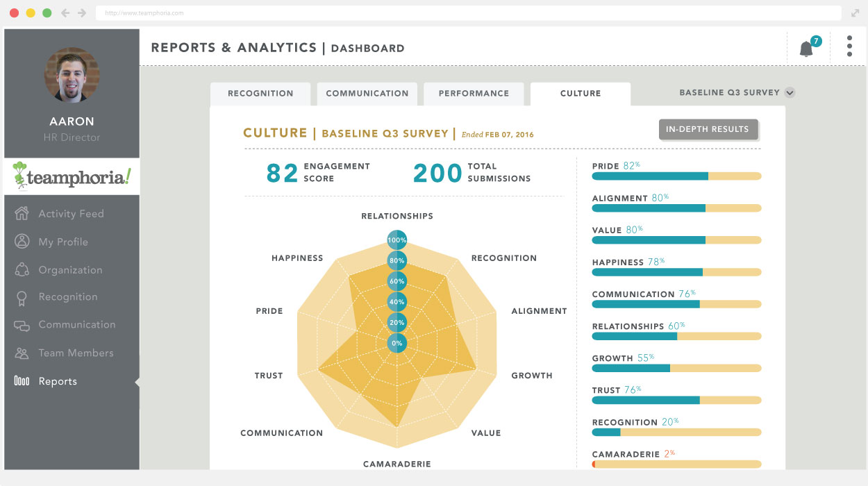
Task: Select the Culture tab
Action: point(581,94)
